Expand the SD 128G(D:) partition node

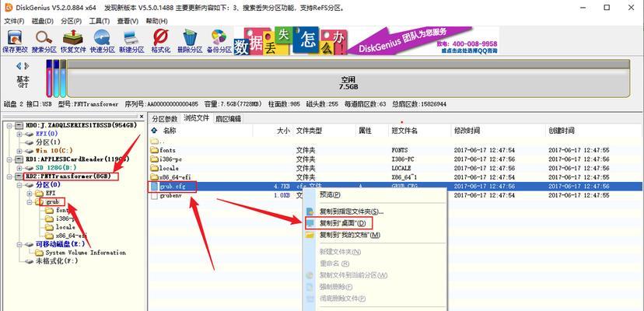coord(19,168)
